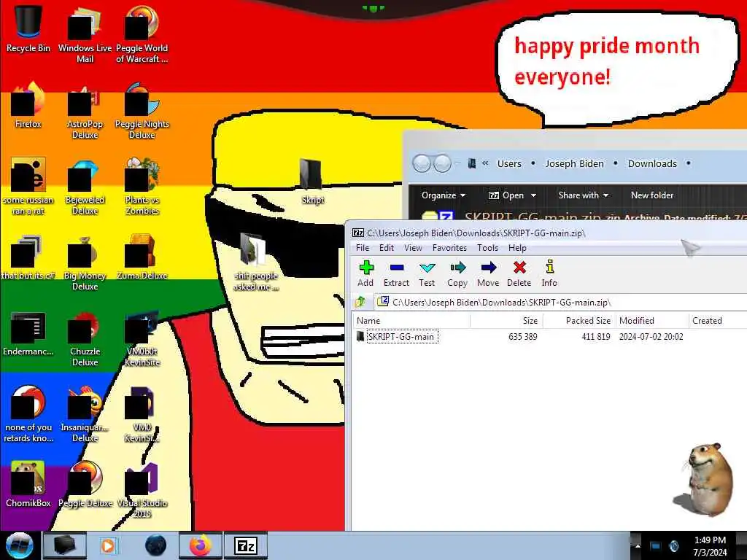Open the Share with dropdown in Explorer
The width and height of the screenshot is (747, 560).
click(583, 195)
